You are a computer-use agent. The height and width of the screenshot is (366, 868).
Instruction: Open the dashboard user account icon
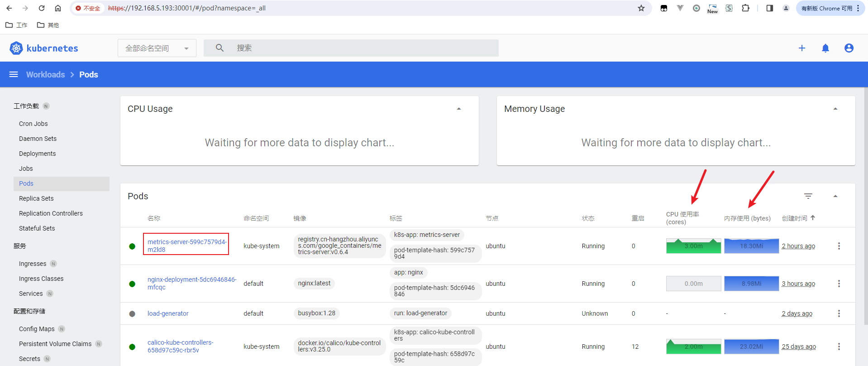click(849, 48)
